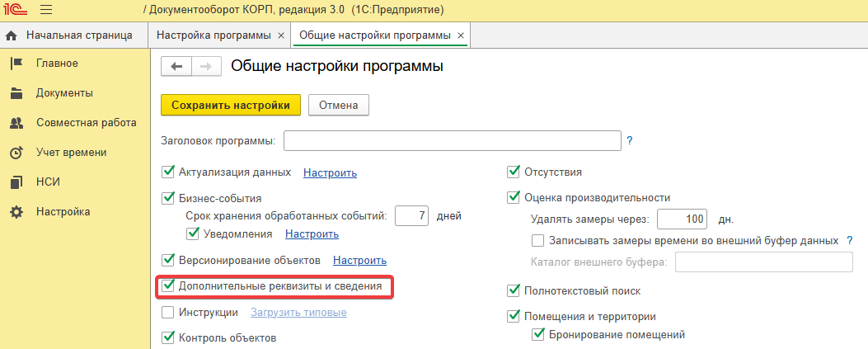Click Загрузить типовые link
Image resolution: width=868 pixels, height=349 pixels.
click(x=299, y=313)
